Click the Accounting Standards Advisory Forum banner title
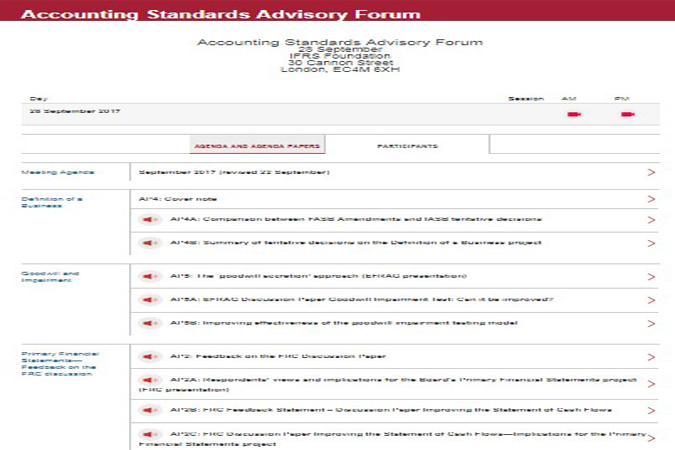This screenshot has height=450, width=675. (x=220, y=14)
